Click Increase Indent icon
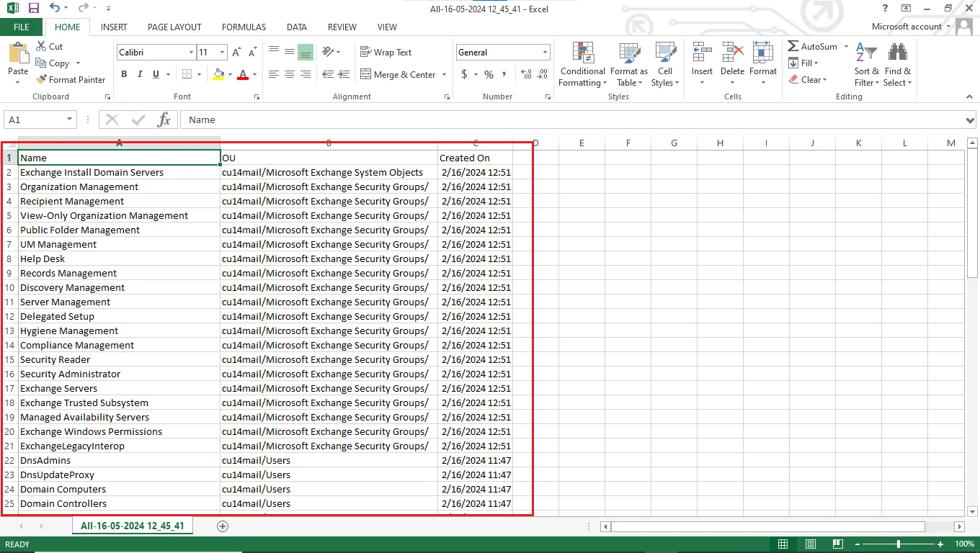 click(x=344, y=74)
